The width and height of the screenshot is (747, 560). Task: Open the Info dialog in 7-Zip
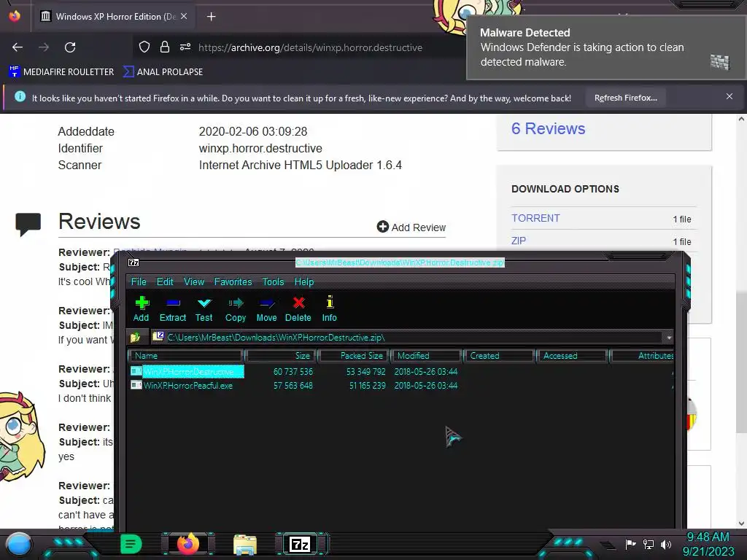329,308
